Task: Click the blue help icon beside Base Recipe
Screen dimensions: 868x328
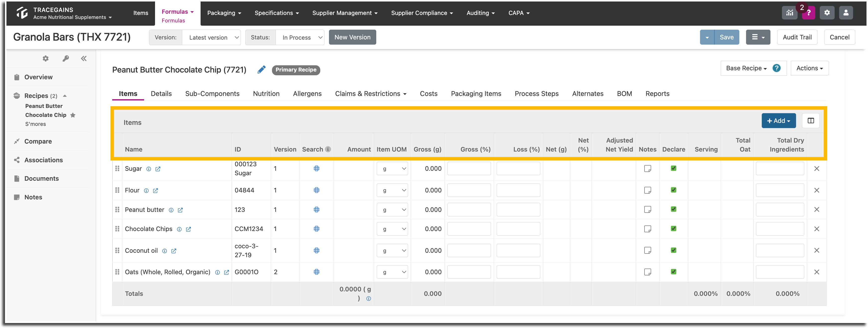Action: [776, 68]
